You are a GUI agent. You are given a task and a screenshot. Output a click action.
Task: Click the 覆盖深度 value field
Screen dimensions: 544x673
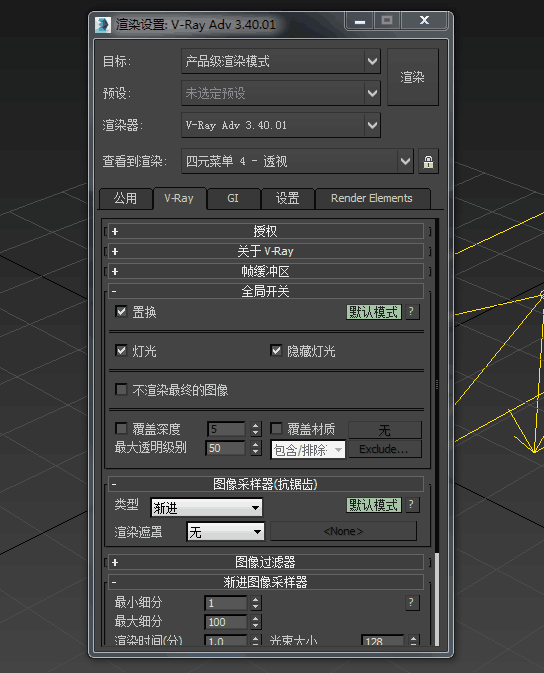click(x=226, y=428)
